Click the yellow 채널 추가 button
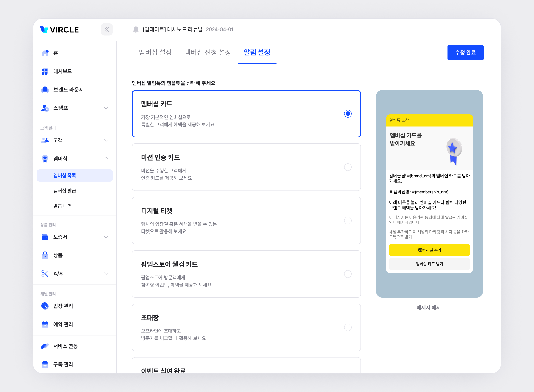 click(x=429, y=250)
